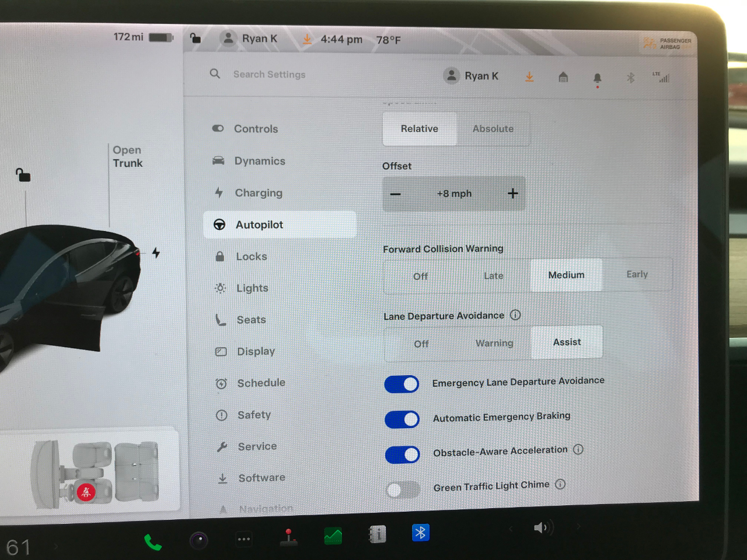Set Forward Collision Warning to Early

point(637,274)
